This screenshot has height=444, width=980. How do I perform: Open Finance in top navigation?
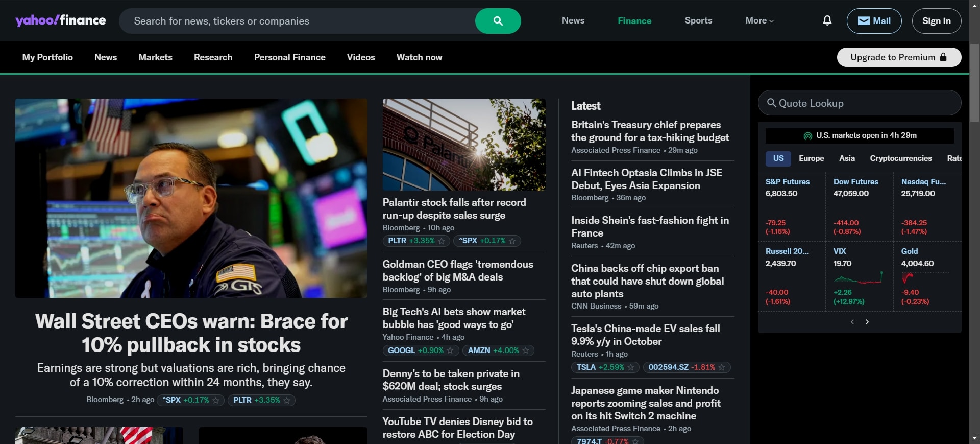pos(634,21)
